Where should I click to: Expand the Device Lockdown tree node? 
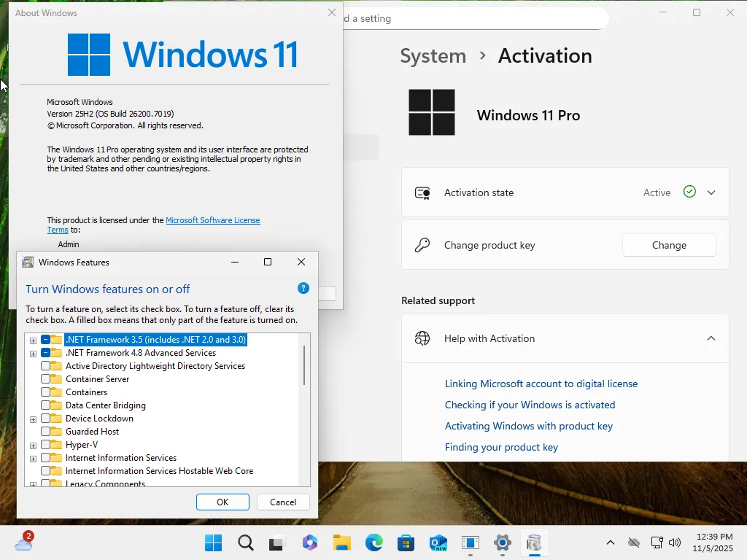point(32,419)
